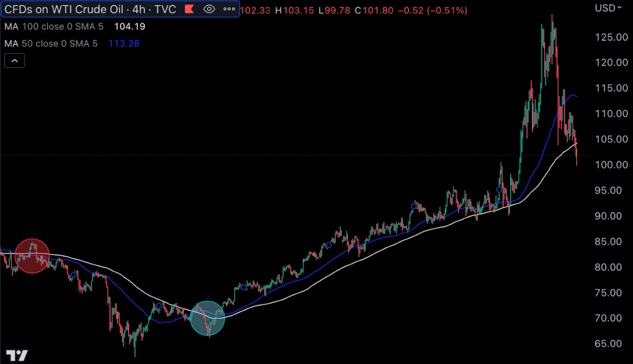This screenshot has height=364, width=633.
Task: Click the MA 50 value 113.28
Action: click(x=124, y=43)
